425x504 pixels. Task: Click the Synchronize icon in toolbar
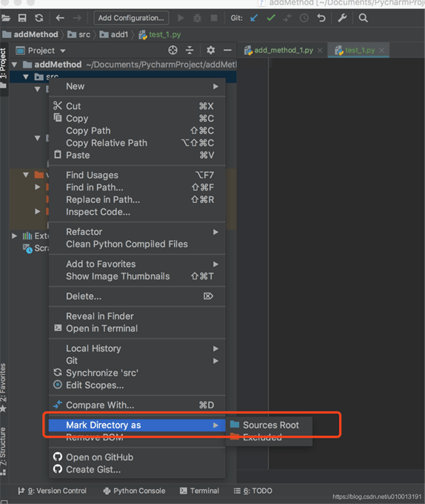(x=39, y=18)
